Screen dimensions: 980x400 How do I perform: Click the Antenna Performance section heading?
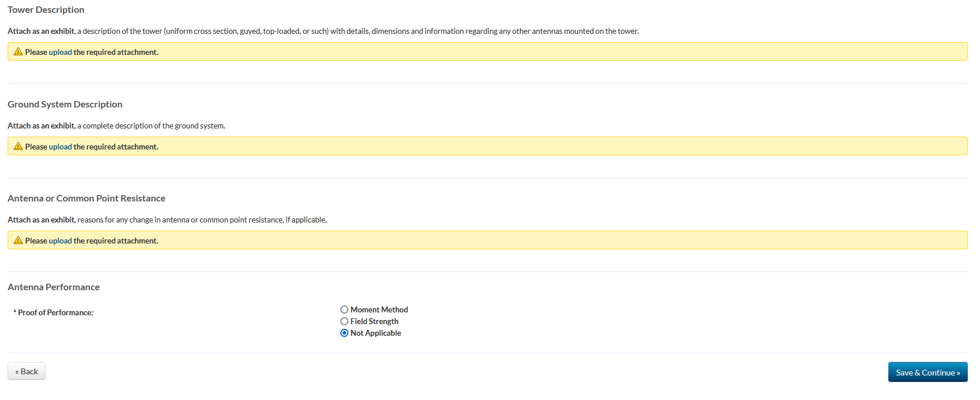[54, 287]
